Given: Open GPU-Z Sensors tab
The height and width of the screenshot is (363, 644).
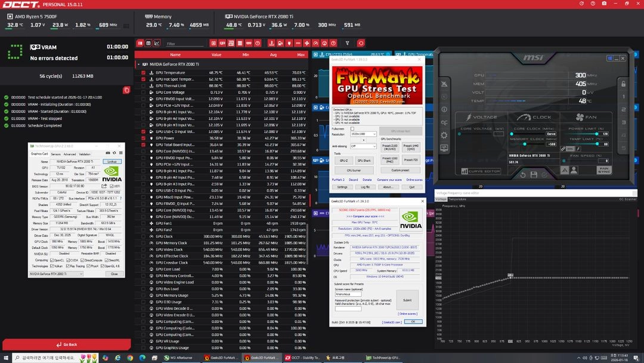Looking at the screenshot, I should point(56,154).
